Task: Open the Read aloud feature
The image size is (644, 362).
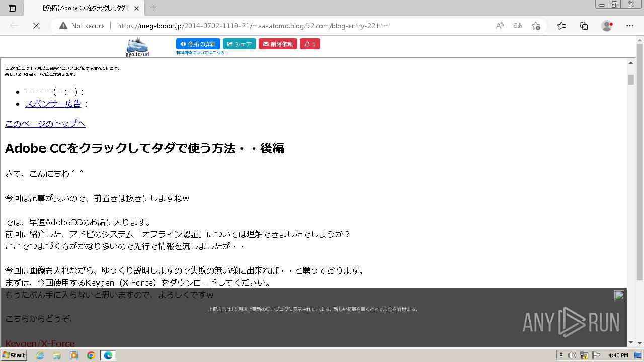Action: 500,26
